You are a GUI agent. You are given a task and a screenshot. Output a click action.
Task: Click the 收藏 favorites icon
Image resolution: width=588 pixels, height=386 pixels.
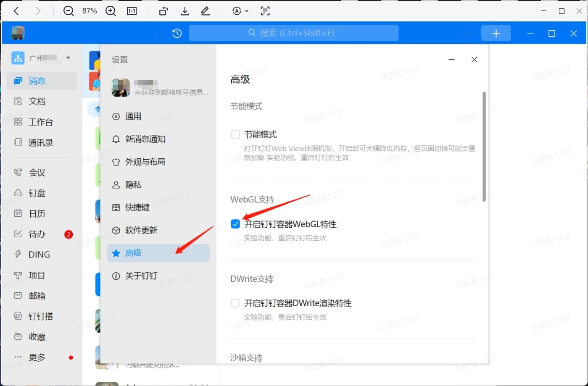click(x=18, y=336)
